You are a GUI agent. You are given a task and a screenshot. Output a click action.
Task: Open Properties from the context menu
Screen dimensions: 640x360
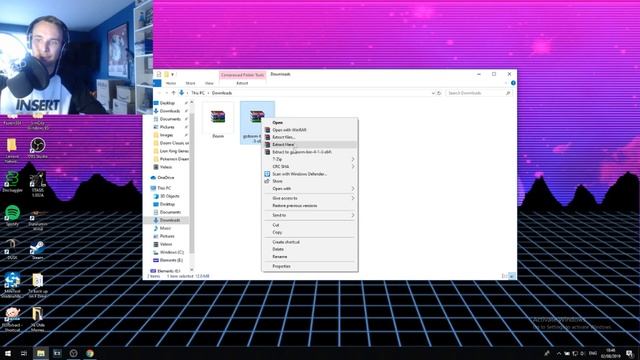[x=310, y=266]
